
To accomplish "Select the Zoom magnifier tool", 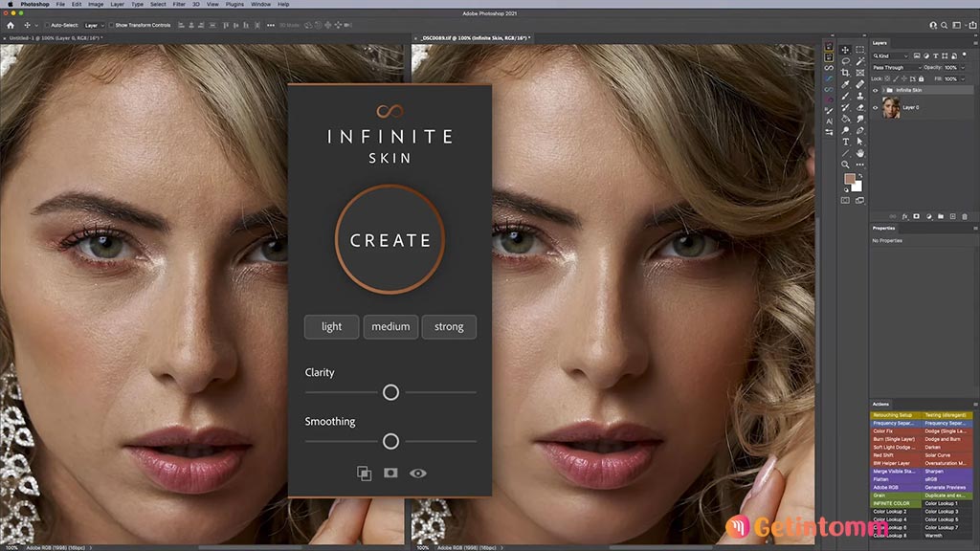I will (x=845, y=165).
